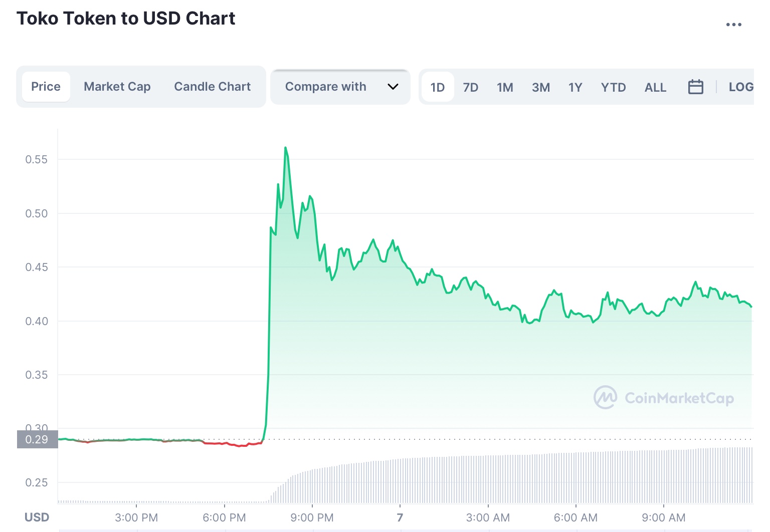The width and height of the screenshot is (770, 532).
Task: Select the 1M time range
Action: [505, 87]
